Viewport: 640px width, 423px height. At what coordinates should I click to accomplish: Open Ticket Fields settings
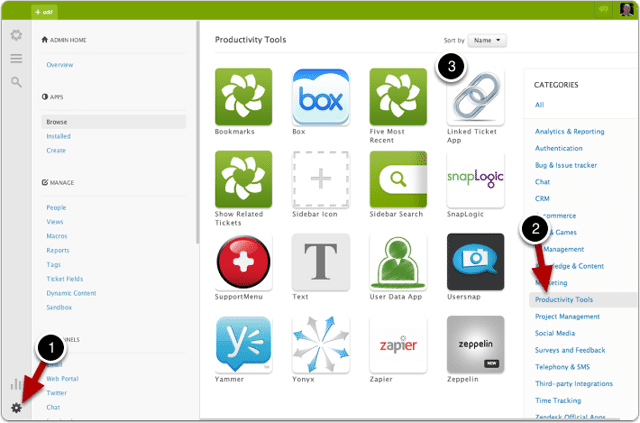(x=64, y=279)
